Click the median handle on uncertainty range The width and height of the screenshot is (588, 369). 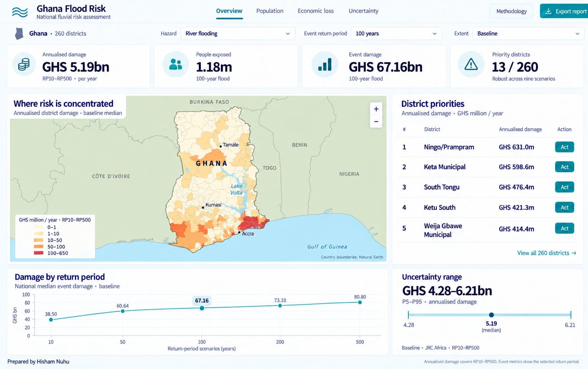(x=491, y=315)
